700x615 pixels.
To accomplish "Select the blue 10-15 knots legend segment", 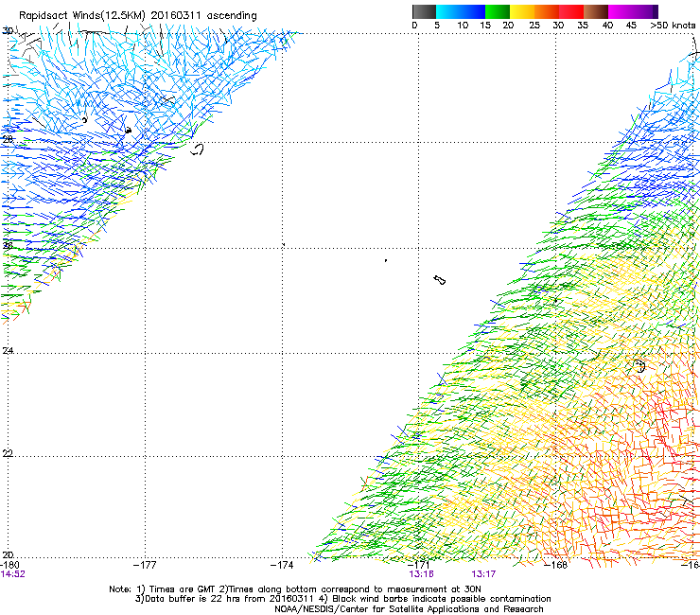I will (x=473, y=11).
